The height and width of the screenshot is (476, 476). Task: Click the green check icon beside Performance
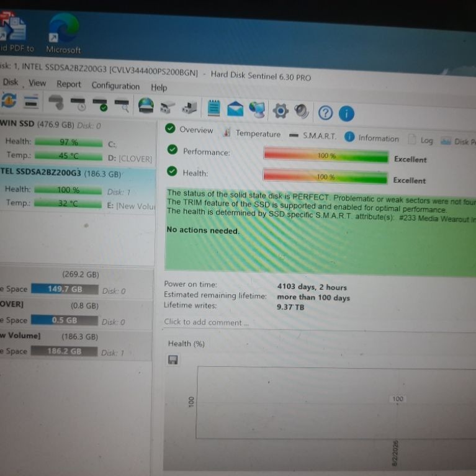[173, 150]
